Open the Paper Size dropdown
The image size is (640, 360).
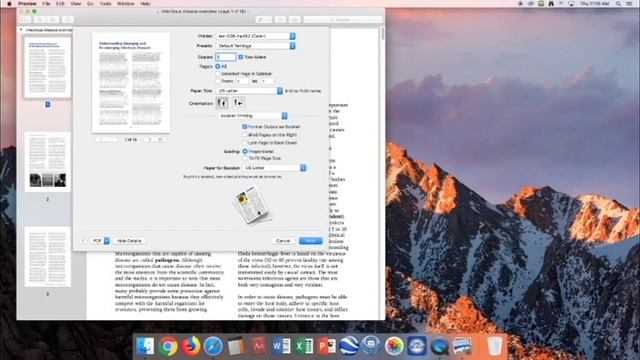pyautogui.click(x=249, y=91)
